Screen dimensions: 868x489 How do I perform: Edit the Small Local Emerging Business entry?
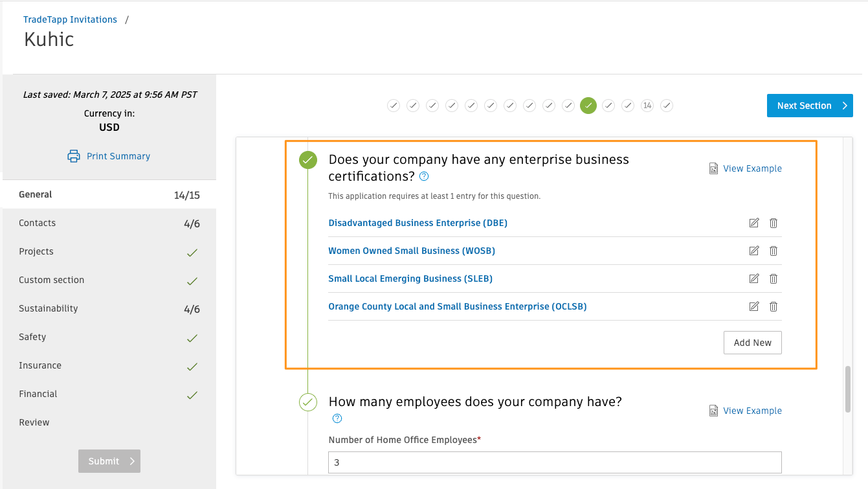coord(753,279)
